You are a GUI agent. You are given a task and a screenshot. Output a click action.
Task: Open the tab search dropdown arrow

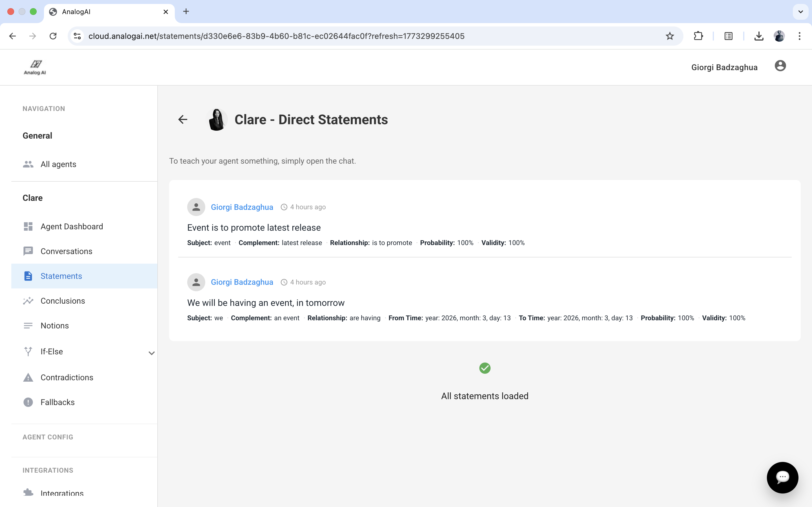coord(800,12)
